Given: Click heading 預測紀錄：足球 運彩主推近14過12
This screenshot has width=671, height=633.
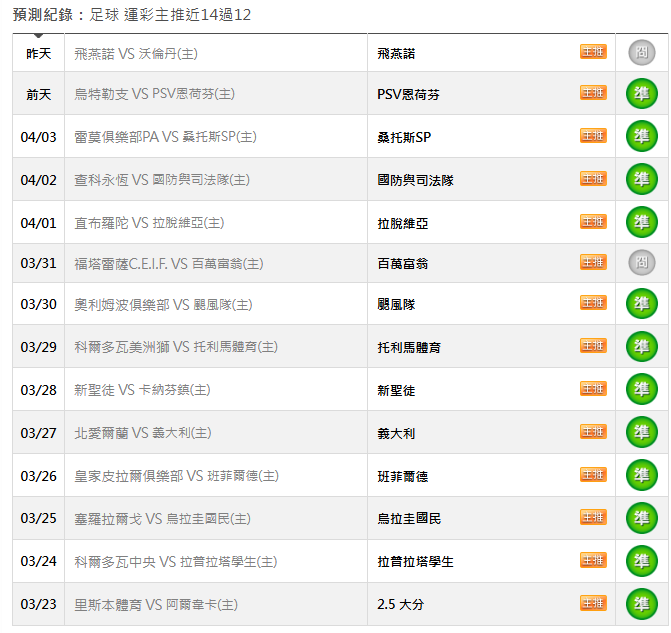Looking at the screenshot, I should point(132,15).
